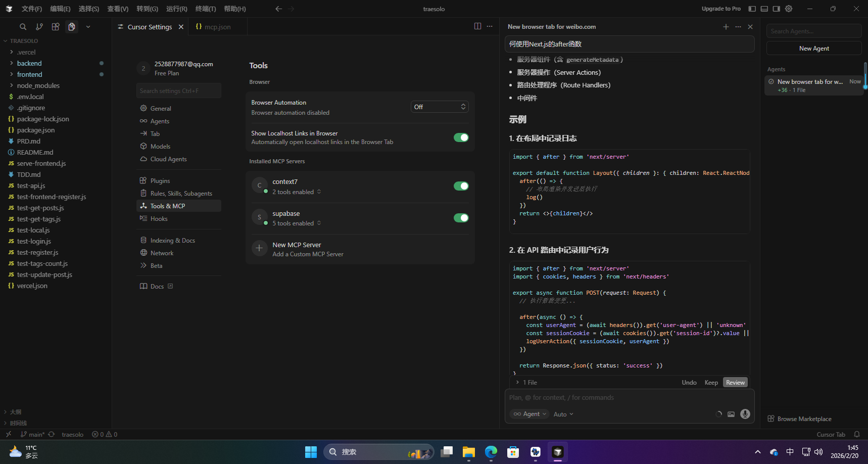
Task: Close the browser tab chat panel
Action: [750, 27]
